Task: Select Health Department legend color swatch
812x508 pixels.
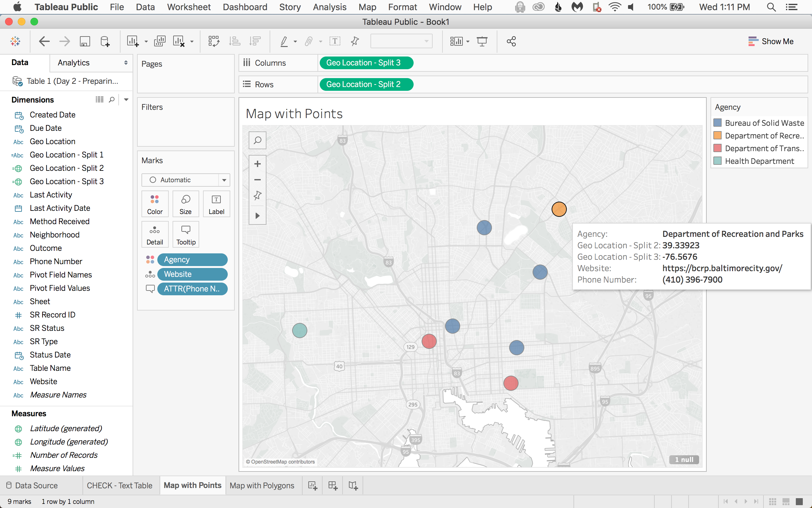Action: (x=717, y=161)
